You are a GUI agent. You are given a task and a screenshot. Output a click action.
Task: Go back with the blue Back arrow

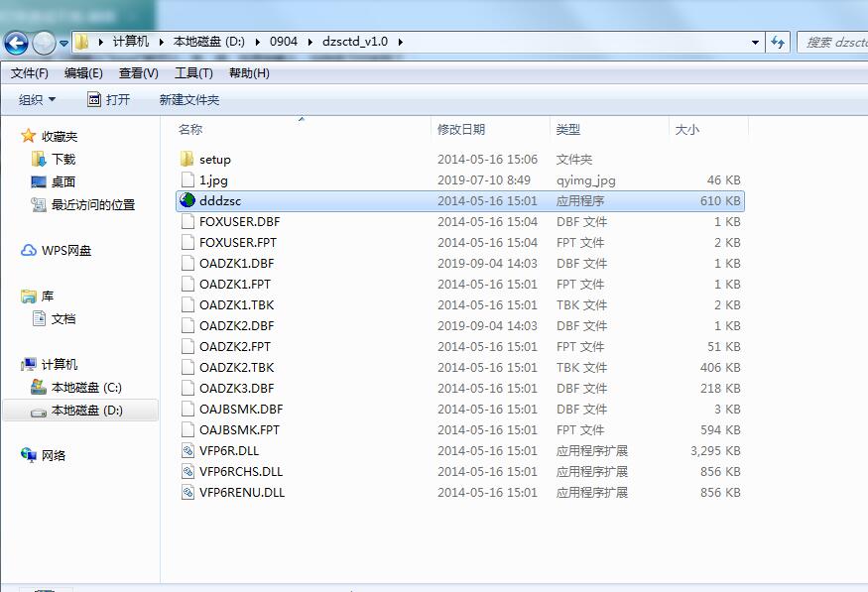click(16, 43)
